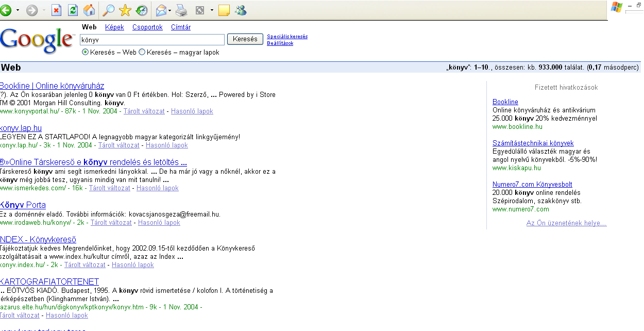This screenshot has width=644, height=331.
Task: Open dropdown next to the gray resize icon
Action: 212,10
